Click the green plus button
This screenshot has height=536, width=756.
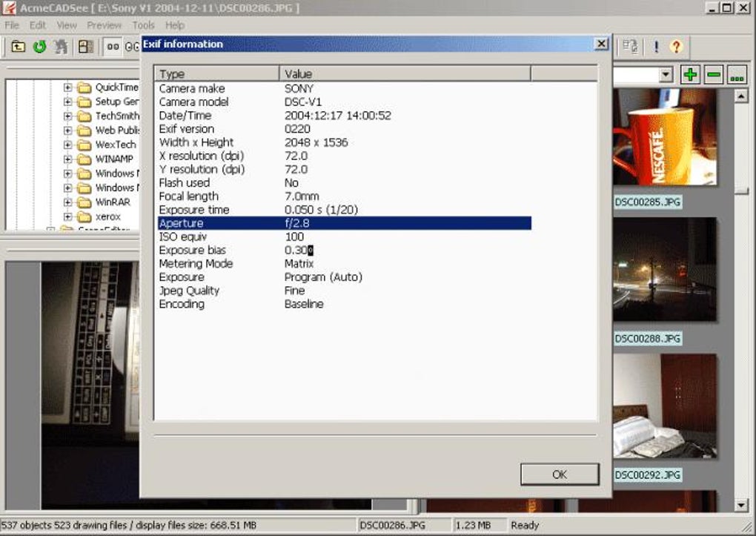coord(691,75)
